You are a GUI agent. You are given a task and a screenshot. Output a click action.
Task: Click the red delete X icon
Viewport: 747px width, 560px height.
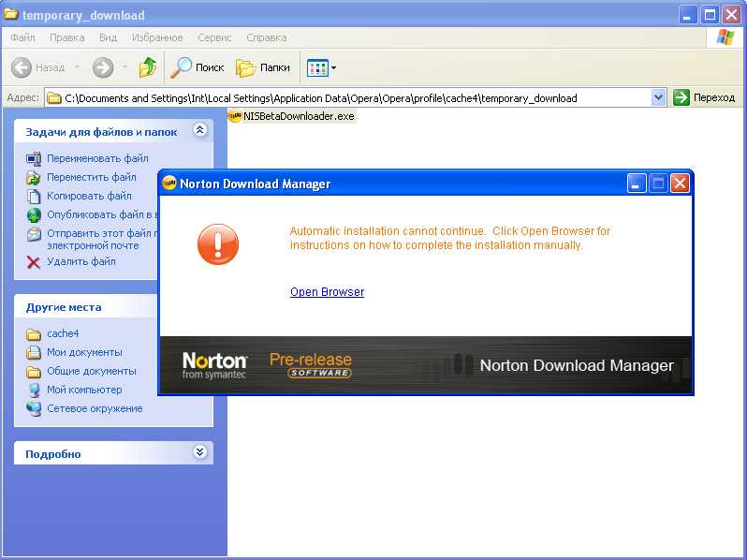click(x=34, y=262)
